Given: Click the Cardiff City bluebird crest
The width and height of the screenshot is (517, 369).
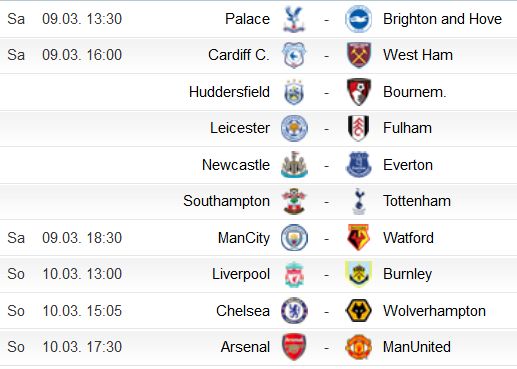Looking at the screenshot, I should (x=294, y=55).
